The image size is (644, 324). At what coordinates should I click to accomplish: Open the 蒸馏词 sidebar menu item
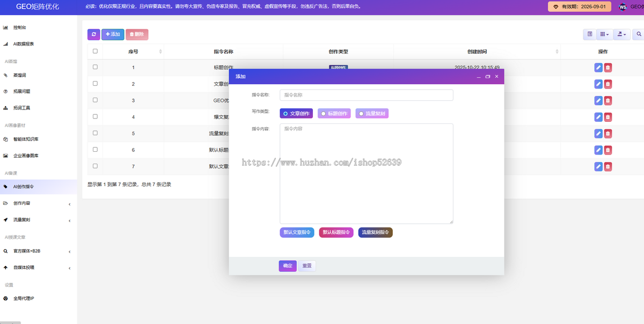click(x=39, y=75)
